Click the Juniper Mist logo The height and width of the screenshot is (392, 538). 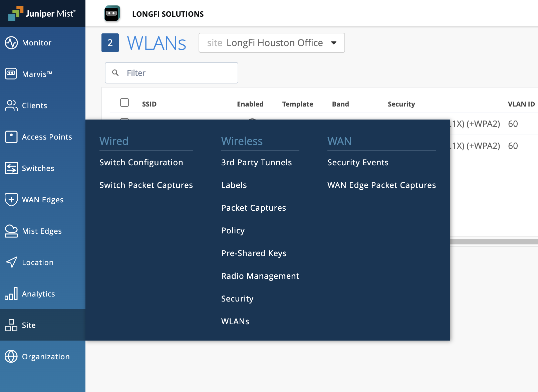[x=42, y=13]
